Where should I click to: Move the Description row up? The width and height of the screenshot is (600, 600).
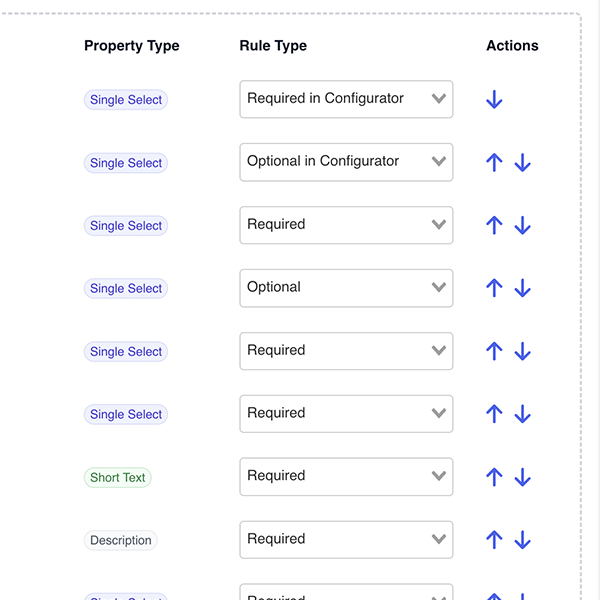(494, 540)
